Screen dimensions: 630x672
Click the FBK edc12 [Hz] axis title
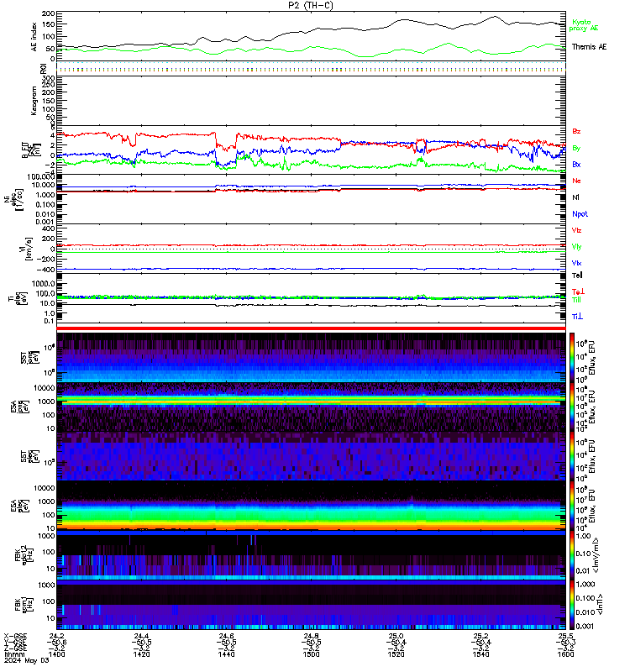pyautogui.click(x=24, y=555)
